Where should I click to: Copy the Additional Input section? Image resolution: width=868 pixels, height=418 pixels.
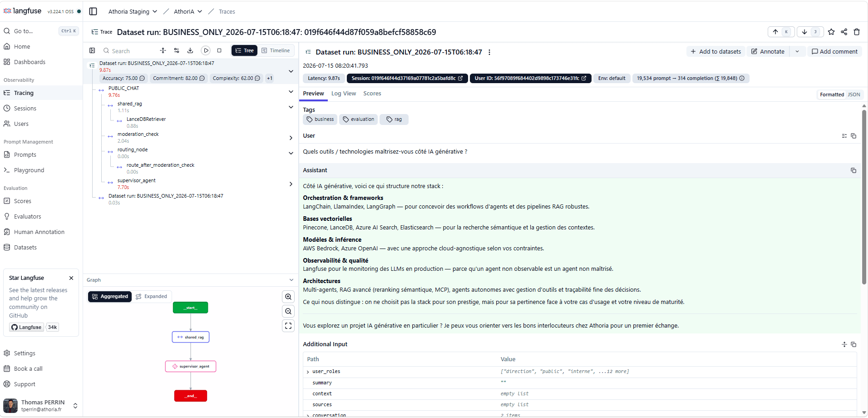click(853, 344)
